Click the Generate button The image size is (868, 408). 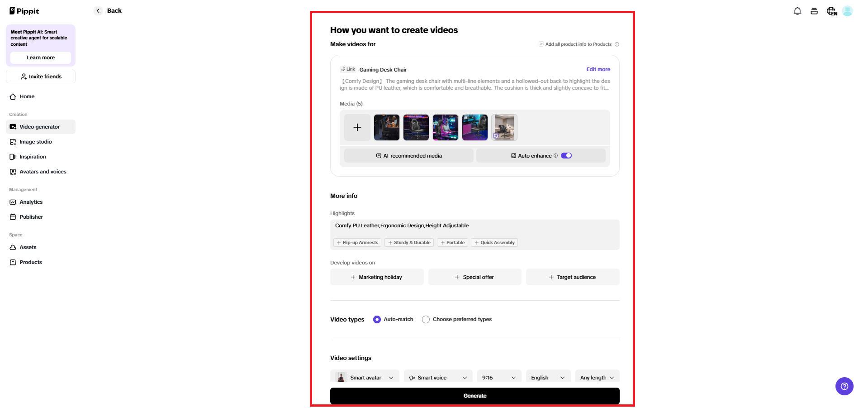[x=474, y=396]
